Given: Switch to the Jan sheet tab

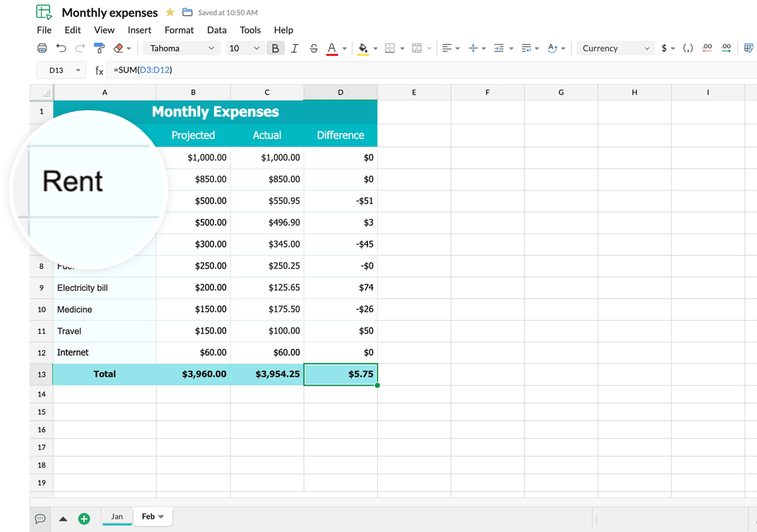Looking at the screenshot, I should click(117, 516).
